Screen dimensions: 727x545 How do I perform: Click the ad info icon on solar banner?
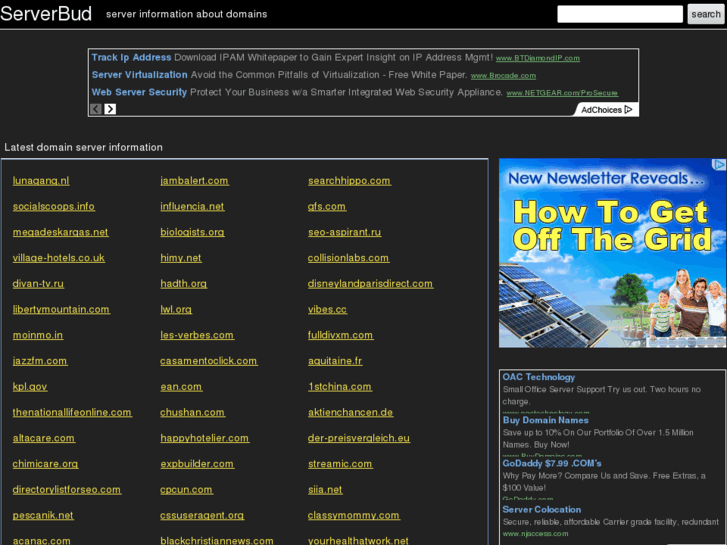[719, 165]
